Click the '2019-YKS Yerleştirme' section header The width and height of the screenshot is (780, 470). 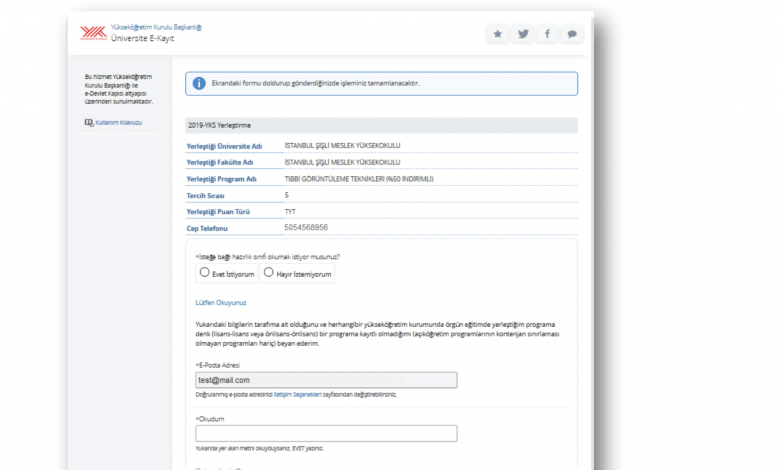[382, 125]
